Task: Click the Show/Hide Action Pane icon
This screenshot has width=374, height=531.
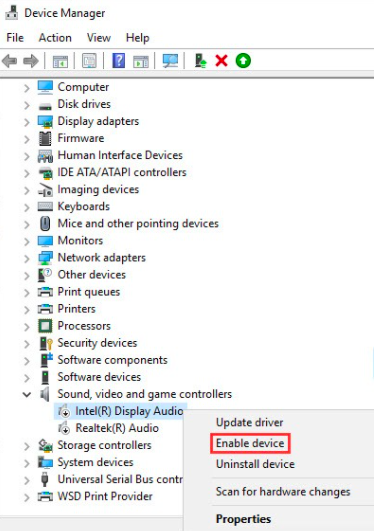Action: [x=141, y=61]
